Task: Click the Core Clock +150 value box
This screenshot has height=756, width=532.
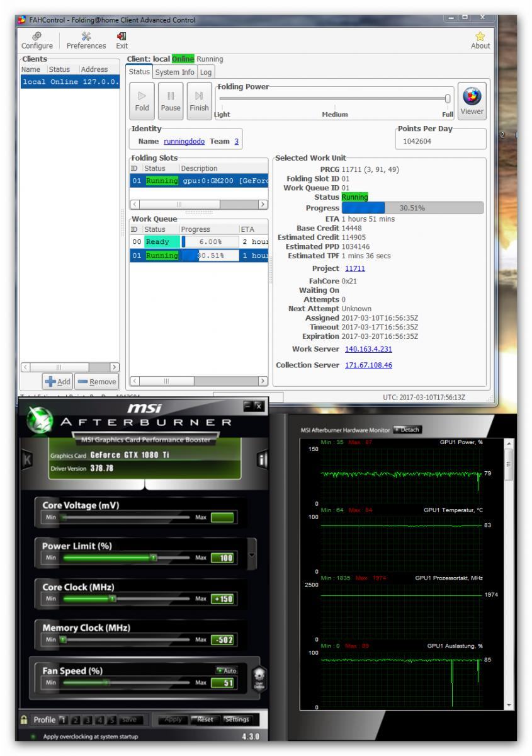Action: pyautogui.click(x=222, y=598)
